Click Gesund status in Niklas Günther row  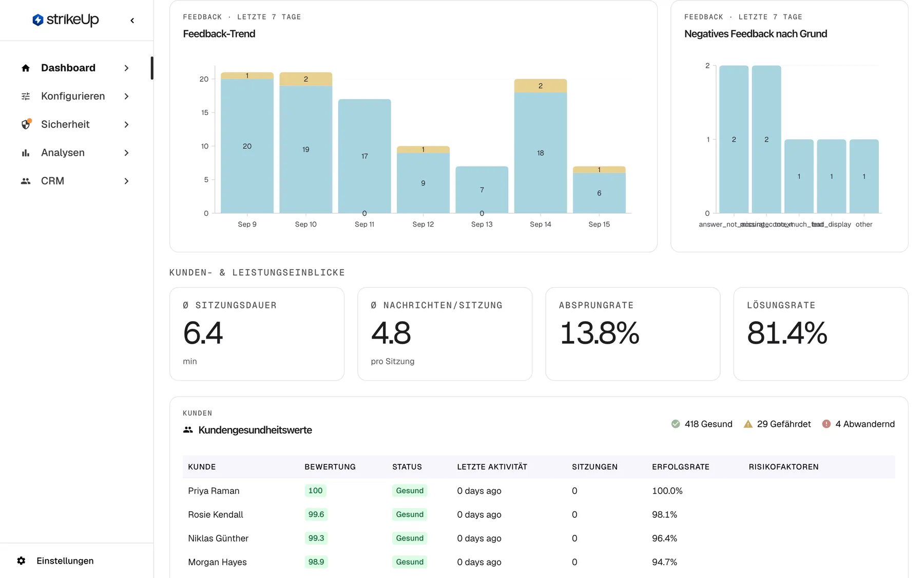pos(410,538)
